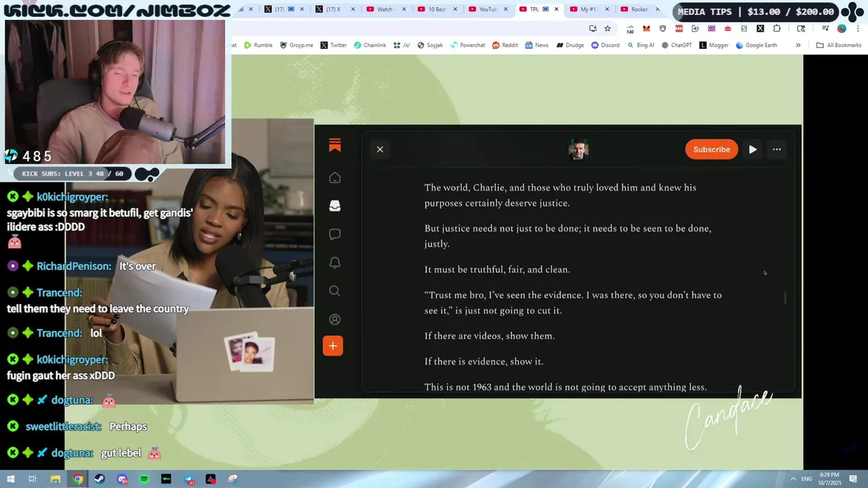This screenshot has height=488, width=868.
Task: Open the search magnifier in sidebar
Action: pos(334,291)
